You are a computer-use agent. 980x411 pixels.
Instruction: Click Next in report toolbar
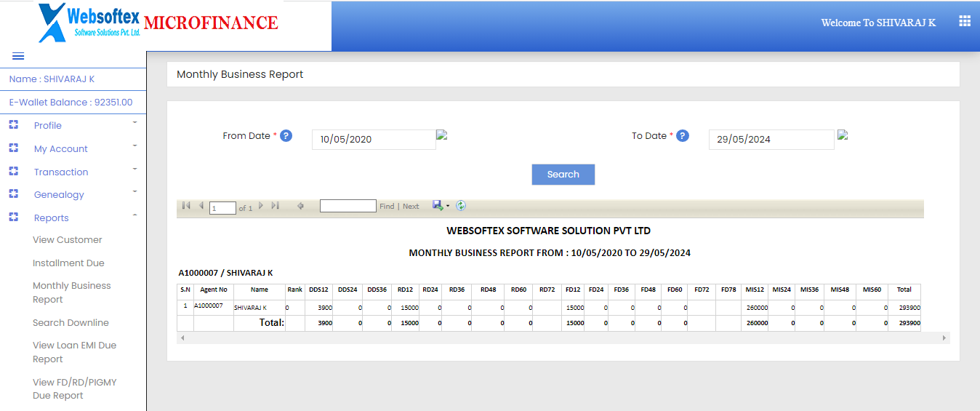pyautogui.click(x=411, y=207)
